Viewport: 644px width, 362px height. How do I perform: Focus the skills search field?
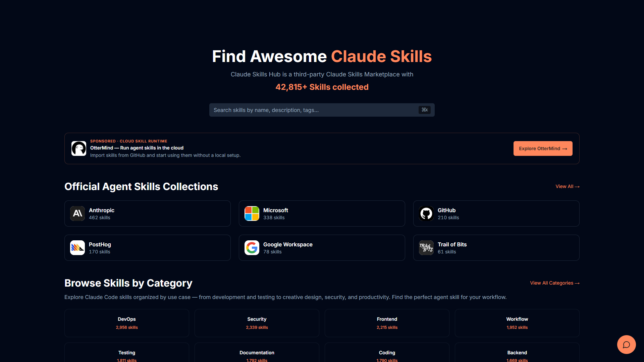(322, 110)
